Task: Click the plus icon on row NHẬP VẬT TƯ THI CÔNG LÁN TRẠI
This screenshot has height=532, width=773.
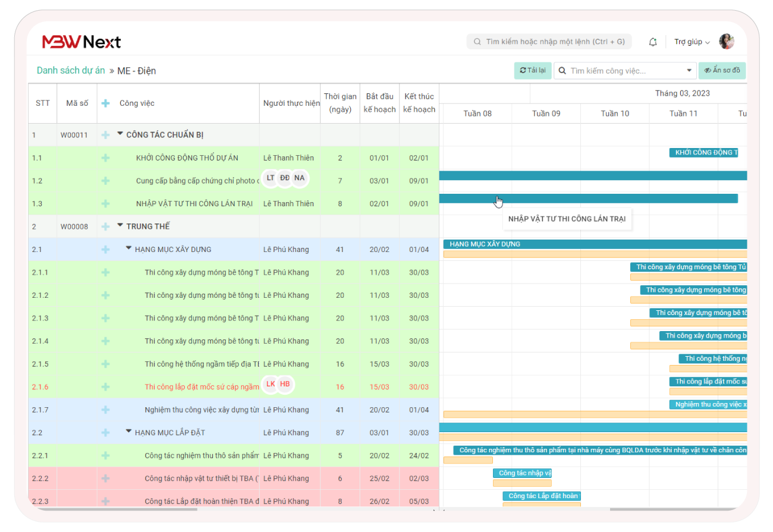Action: [x=105, y=203]
